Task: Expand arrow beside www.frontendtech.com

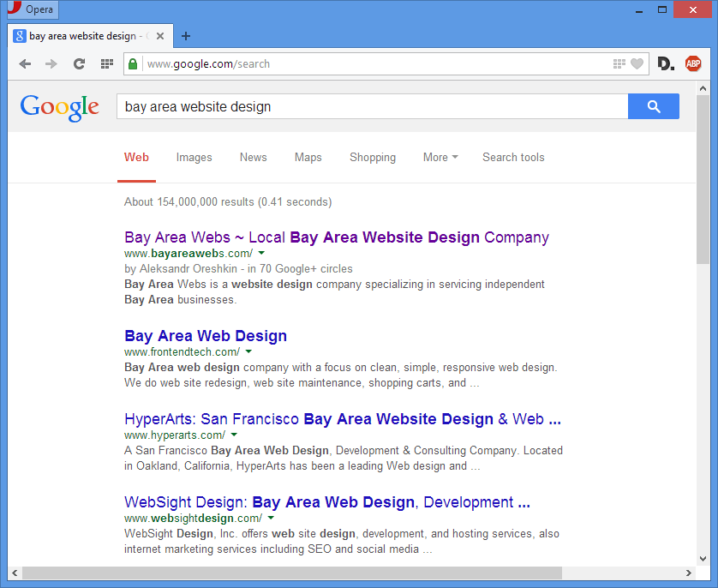Action: pos(248,351)
